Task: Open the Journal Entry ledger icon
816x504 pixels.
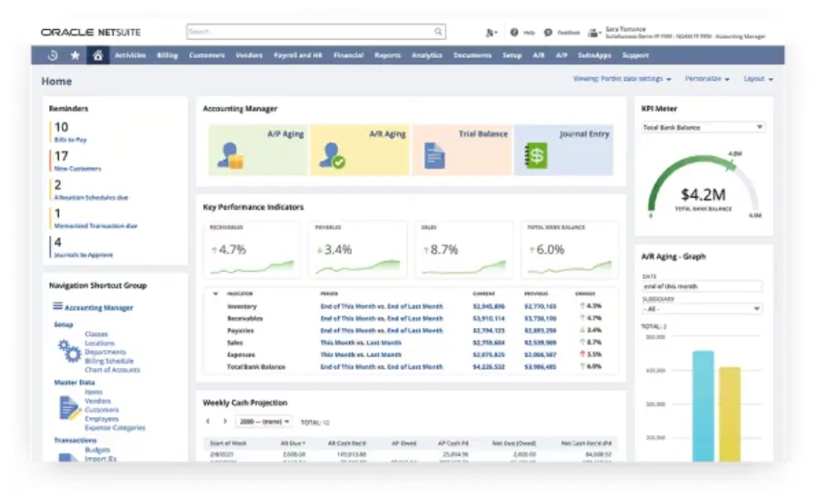Action: pyautogui.click(x=536, y=156)
